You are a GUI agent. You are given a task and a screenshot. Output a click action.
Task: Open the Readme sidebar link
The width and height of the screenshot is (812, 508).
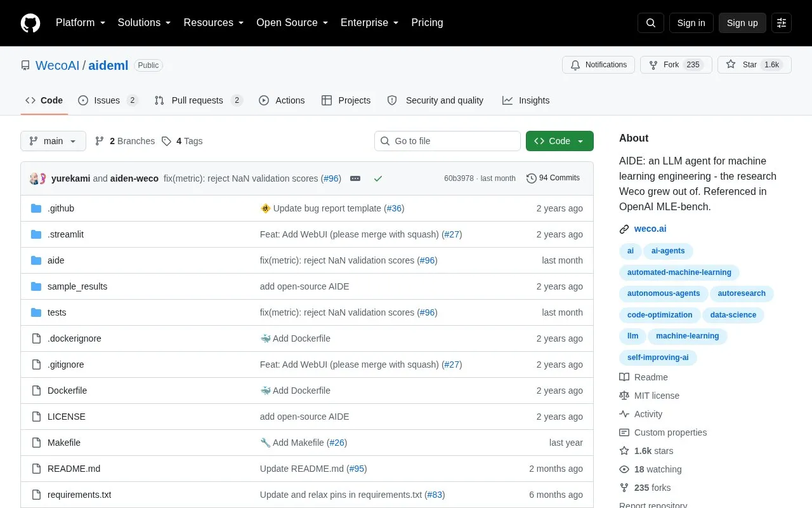pyautogui.click(x=643, y=377)
